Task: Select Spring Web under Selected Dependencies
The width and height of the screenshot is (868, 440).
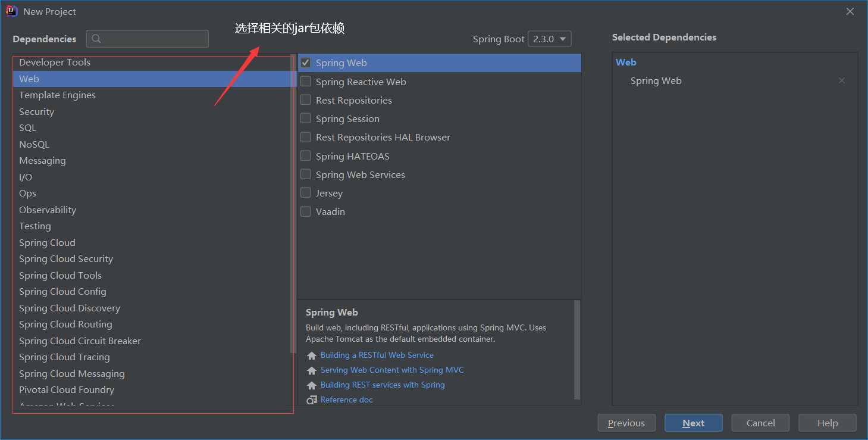Action: [656, 80]
